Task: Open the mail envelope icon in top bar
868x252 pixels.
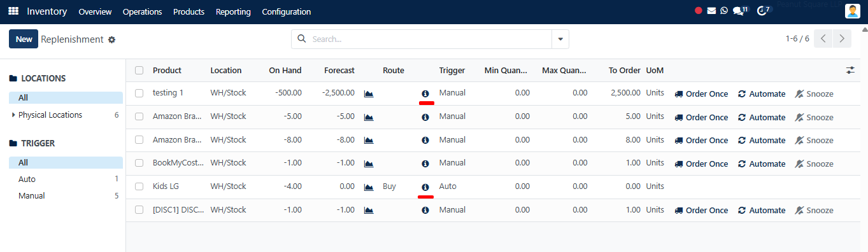Action: 711,11
